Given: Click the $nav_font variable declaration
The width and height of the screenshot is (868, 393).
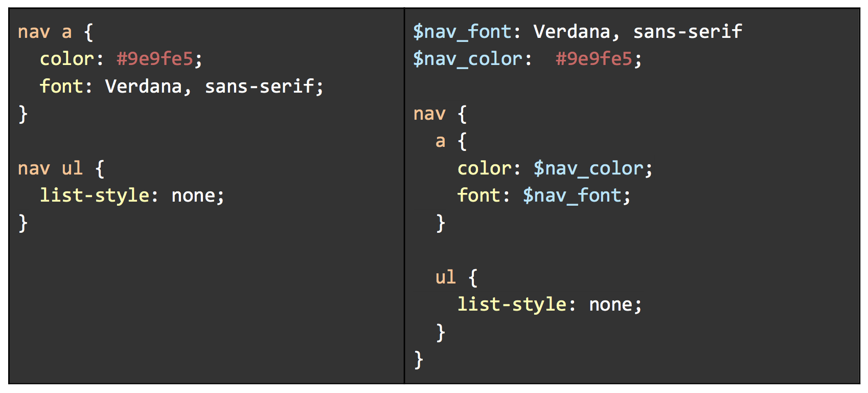Looking at the screenshot, I should pos(462,32).
